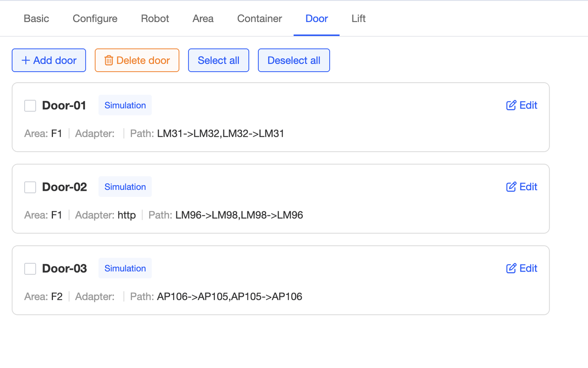
Task: Click the Simulation tag on Door-02
Action: click(x=125, y=187)
